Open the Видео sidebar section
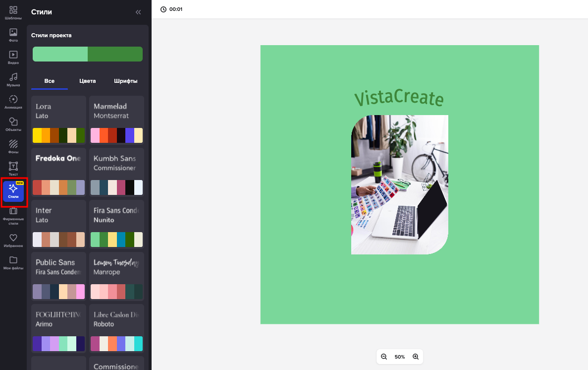588x370 pixels. pos(13,57)
